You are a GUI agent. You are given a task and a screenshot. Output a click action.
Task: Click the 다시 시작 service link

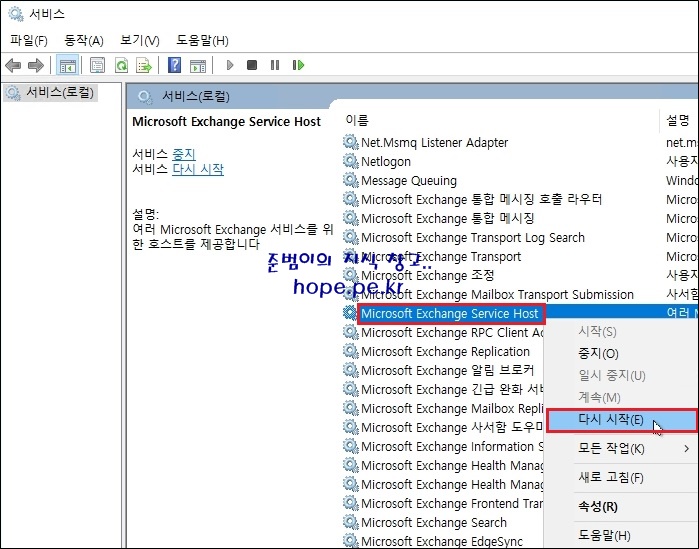pos(198,169)
